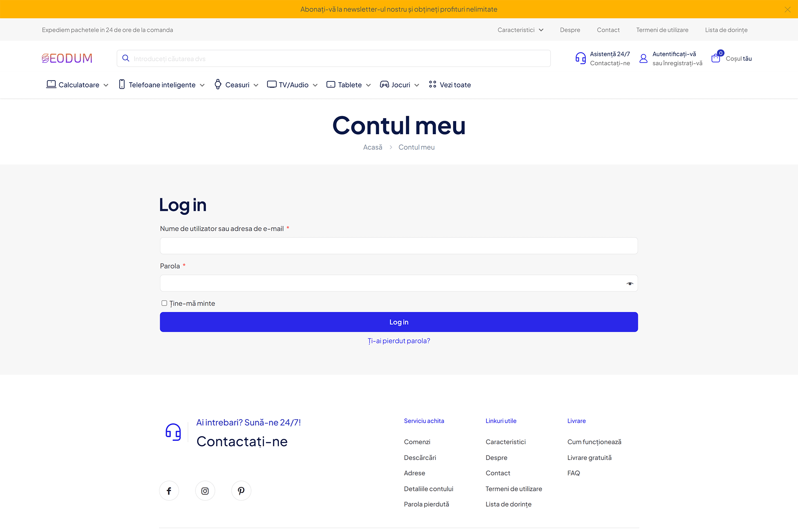
Task: Click the headset support icon in header
Action: click(x=580, y=58)
